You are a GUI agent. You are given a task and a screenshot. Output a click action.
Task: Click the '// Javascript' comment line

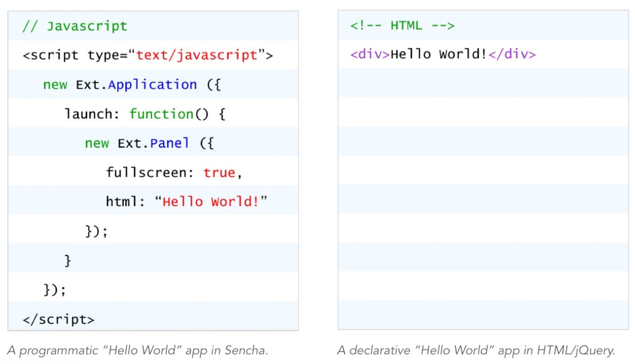pyautogui.click(x=75, y=26)
